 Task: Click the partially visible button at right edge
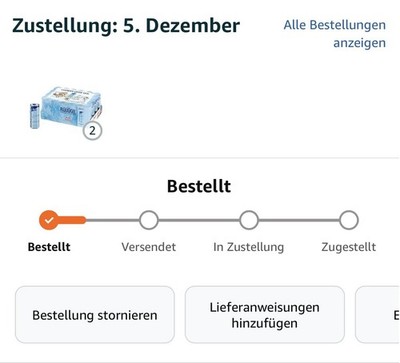pyautogui.click(x=378, y=315)
